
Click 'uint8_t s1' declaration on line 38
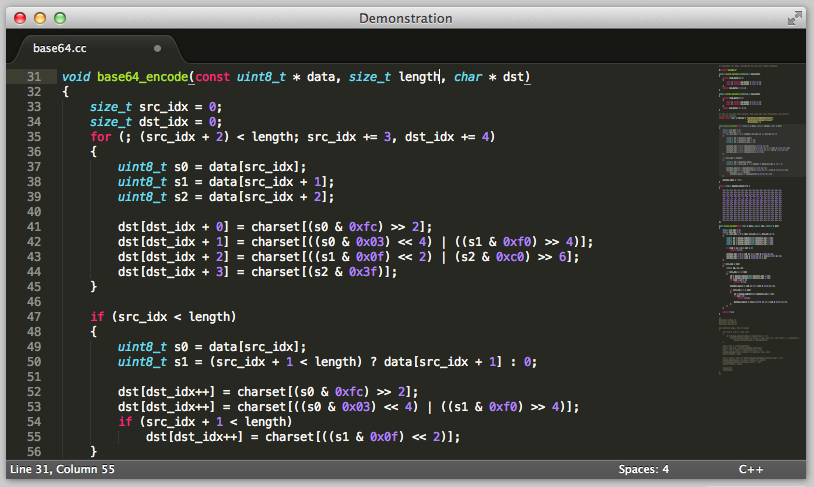pyautogui.click(x=153, y=182)
